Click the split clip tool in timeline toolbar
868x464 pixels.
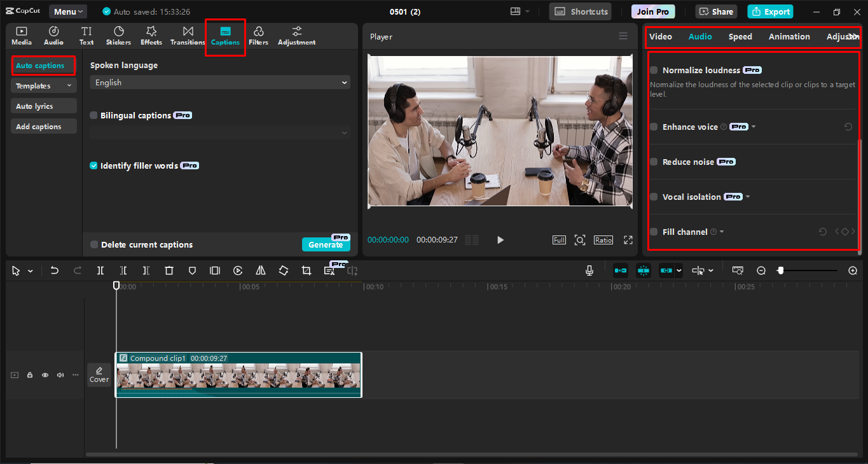coord(100,271)
